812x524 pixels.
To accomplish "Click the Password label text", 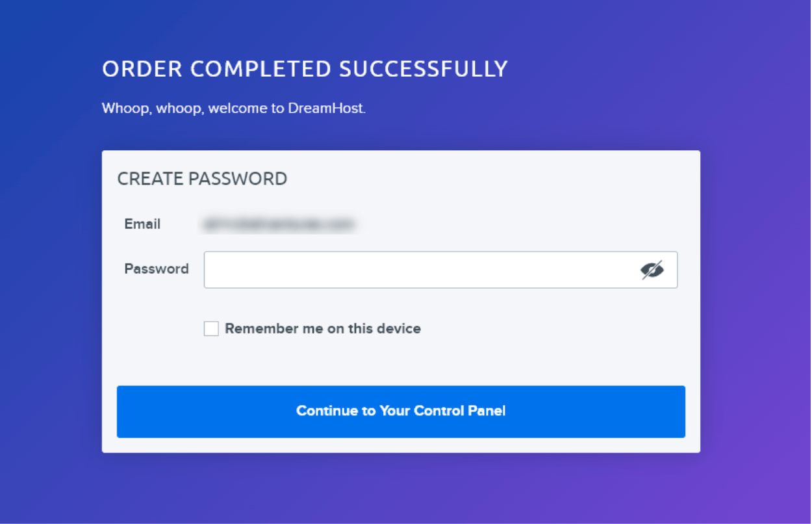I will (156, 269).
